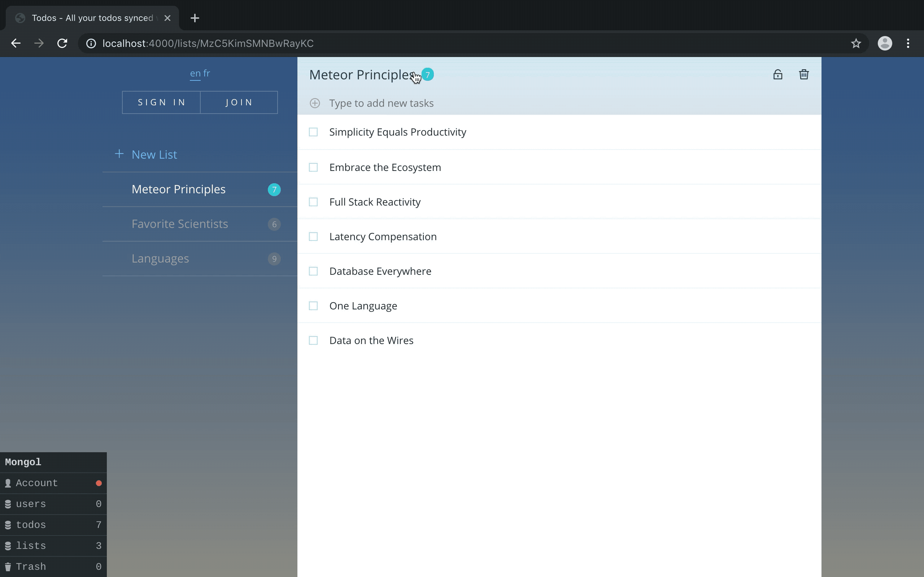Click the delete list trash icon
Screen dimensions: 924x577
point(804,74)
